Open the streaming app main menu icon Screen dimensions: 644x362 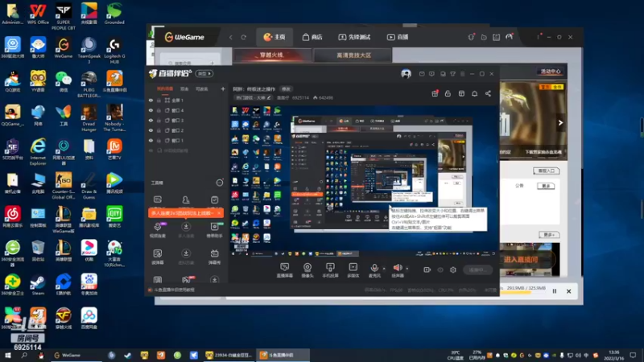coord(462,74)
